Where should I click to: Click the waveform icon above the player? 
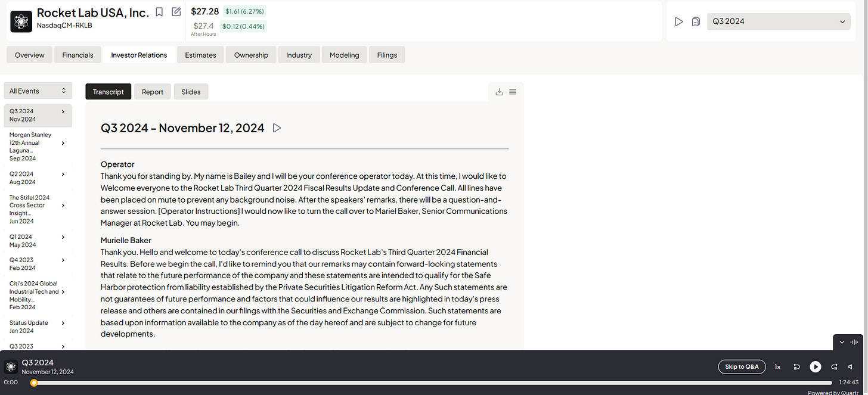(x=854, y=342)
